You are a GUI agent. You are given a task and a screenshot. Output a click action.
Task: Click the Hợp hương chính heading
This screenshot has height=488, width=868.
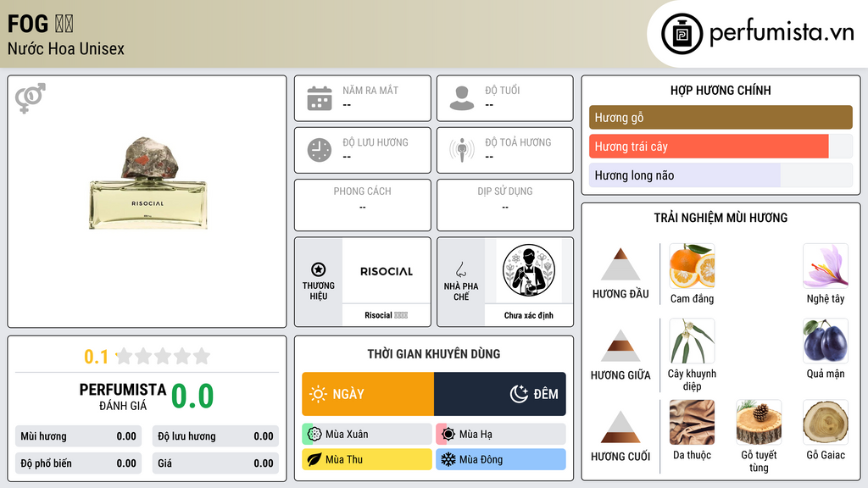click(x=721, y=90)
